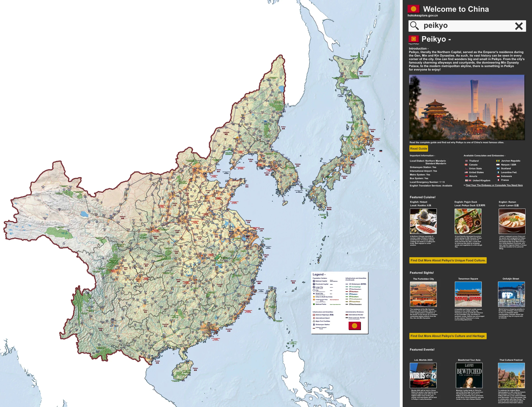
Task: Open Find Your Embassy or Consulate link
Action: [x=494, y=185]
